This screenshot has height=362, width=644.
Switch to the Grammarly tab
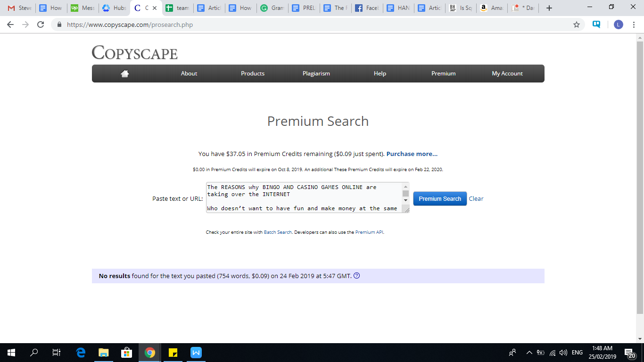click(x=272, y=8)
